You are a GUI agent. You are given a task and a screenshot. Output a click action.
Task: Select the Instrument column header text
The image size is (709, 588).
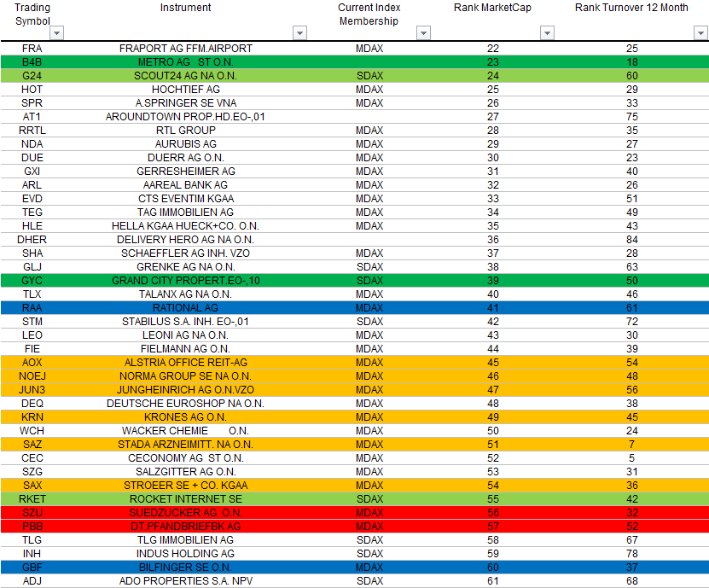click(x=185, y=8)
